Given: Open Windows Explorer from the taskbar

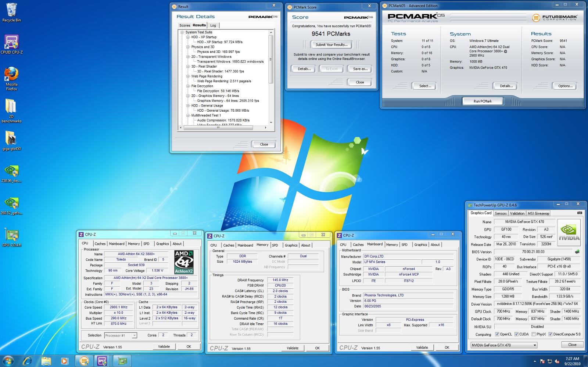Looking at the screenshot, I should pos(46,361).
